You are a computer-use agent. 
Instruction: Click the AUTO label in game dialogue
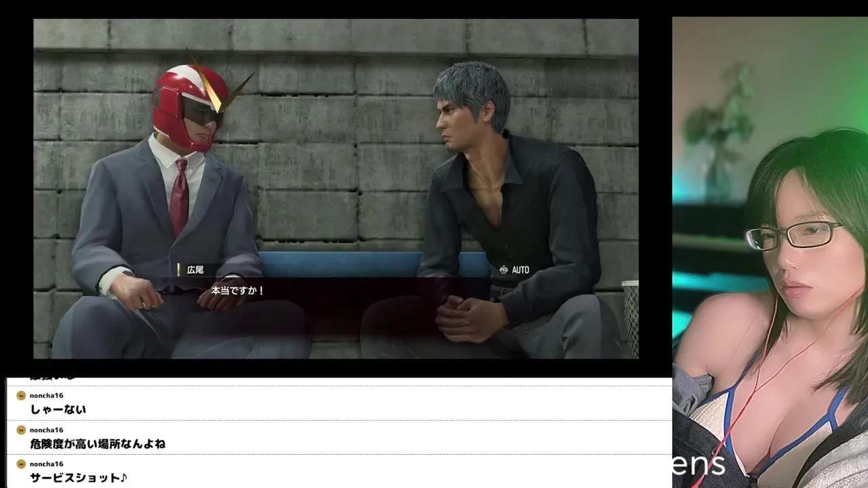(521, 270)
